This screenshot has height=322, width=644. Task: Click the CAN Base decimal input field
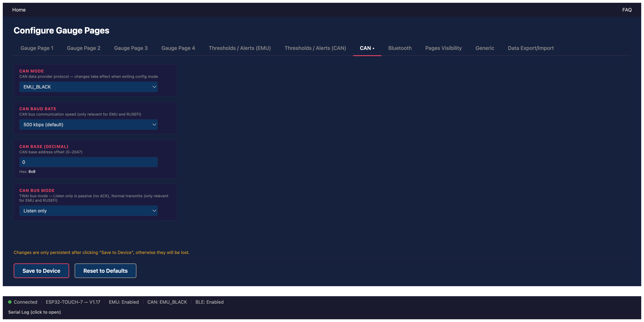pyautogui.click(x=89, y=162)
